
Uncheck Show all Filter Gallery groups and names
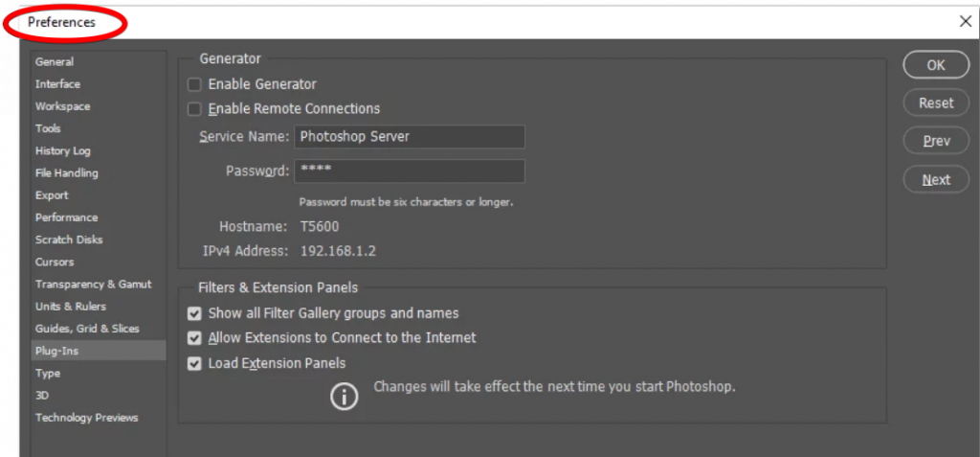click(x=194, y=313)
